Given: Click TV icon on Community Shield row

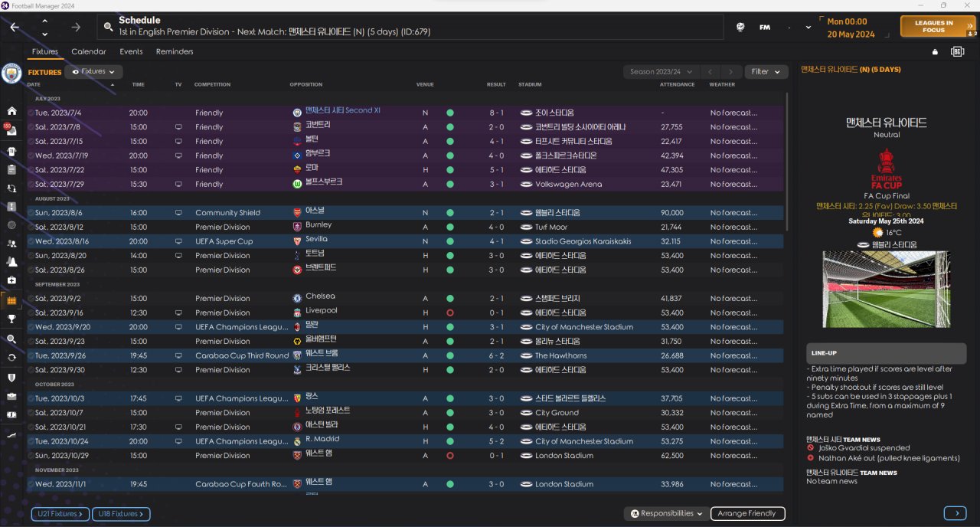Looking at the screenshot, I should (x=178, y=213).
